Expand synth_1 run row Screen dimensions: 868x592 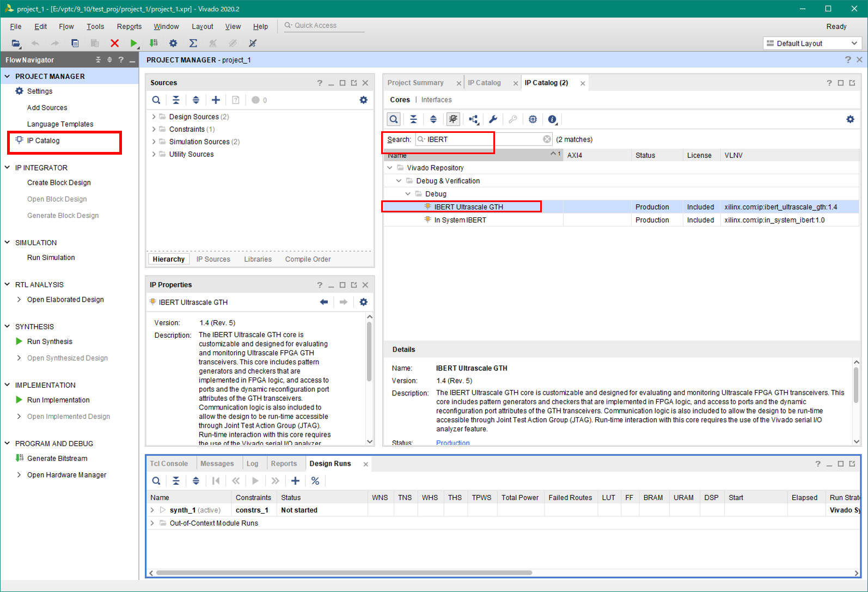point(152,510)
